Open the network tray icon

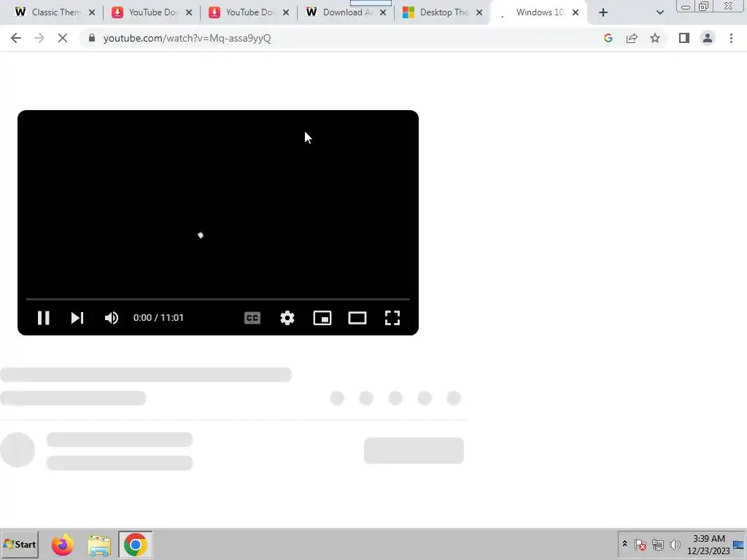click(658, 545)
